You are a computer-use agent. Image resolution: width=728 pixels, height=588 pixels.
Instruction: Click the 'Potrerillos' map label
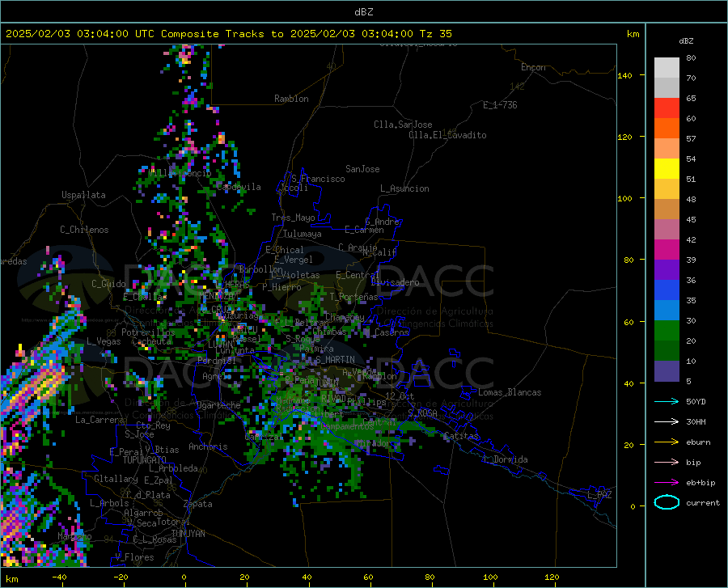coord(148,332)
